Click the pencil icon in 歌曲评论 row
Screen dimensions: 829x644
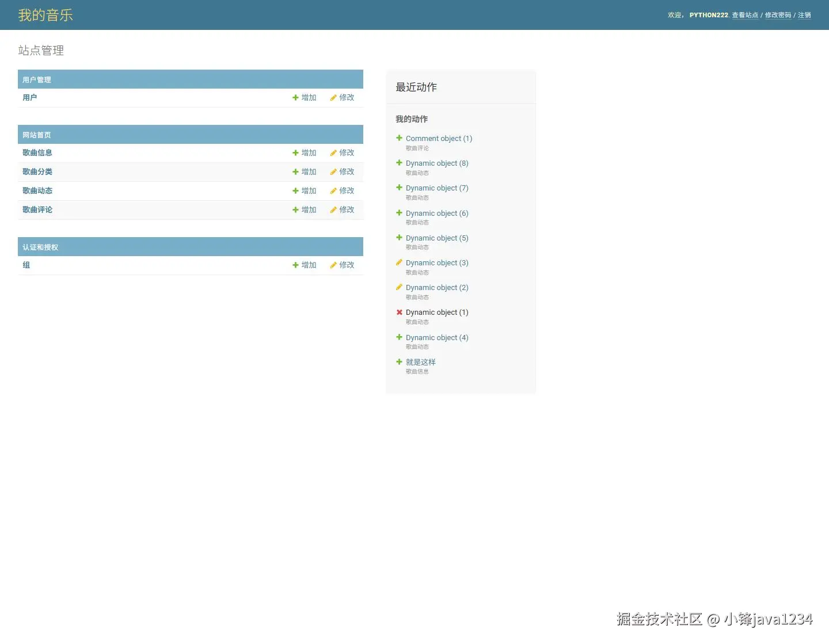tap(333, 210)
